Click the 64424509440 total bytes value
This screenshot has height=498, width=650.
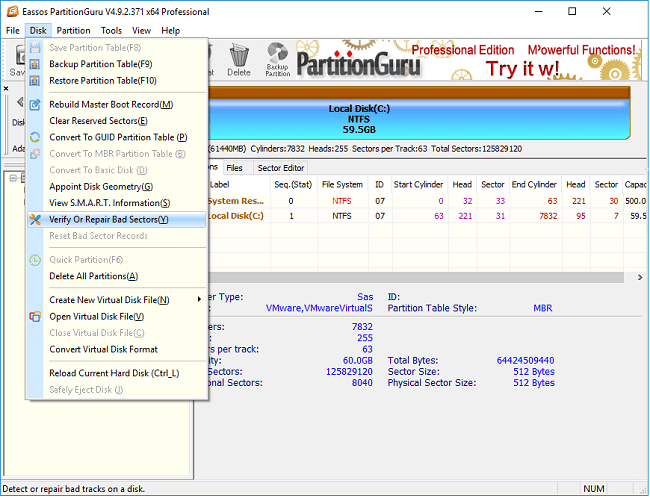pos(525,361)
